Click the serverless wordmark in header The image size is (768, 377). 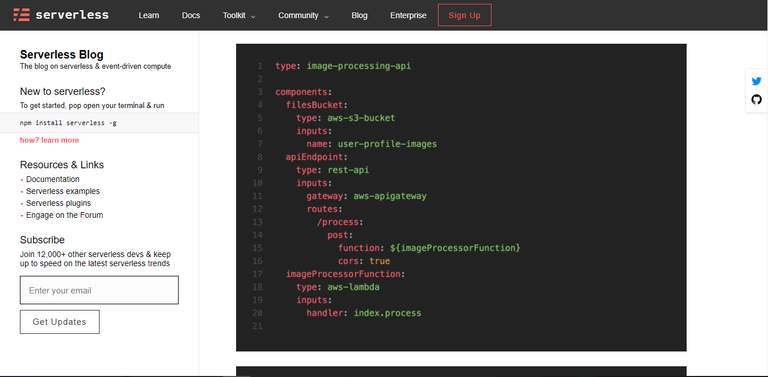(72, 15)
